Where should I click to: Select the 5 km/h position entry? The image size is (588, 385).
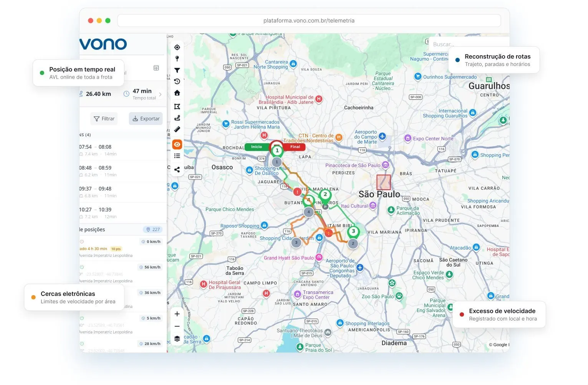click(123, 325)
